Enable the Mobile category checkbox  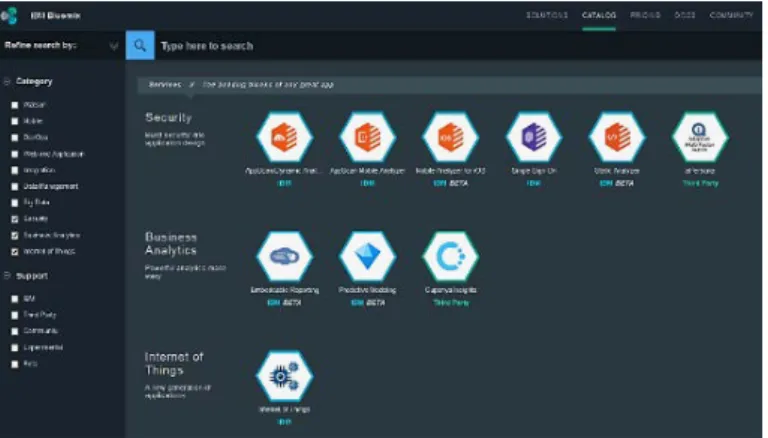[15, 121]
